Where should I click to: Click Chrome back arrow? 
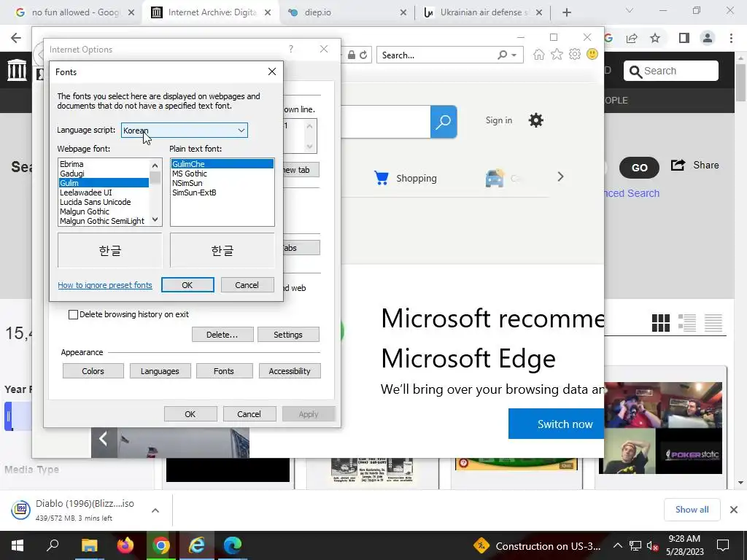pos(16,38)
